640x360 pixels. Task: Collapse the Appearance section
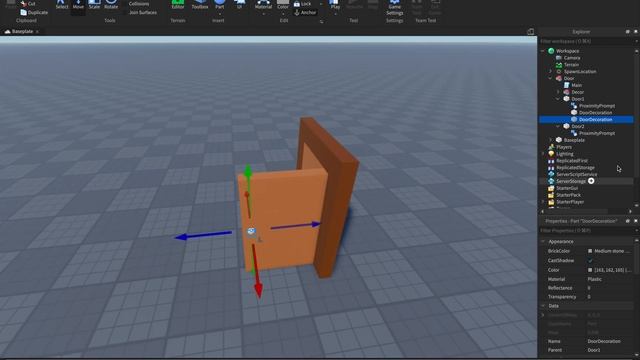pos(543,242)
